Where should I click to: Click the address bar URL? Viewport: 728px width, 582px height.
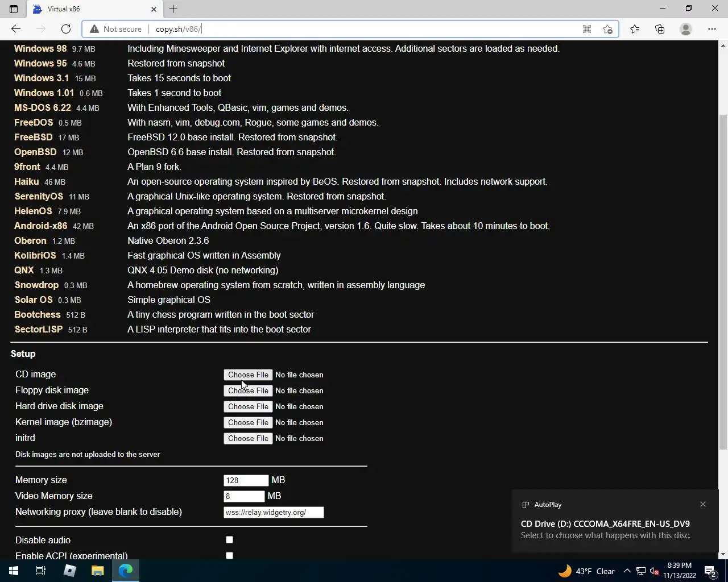click(x=179, y=29)
